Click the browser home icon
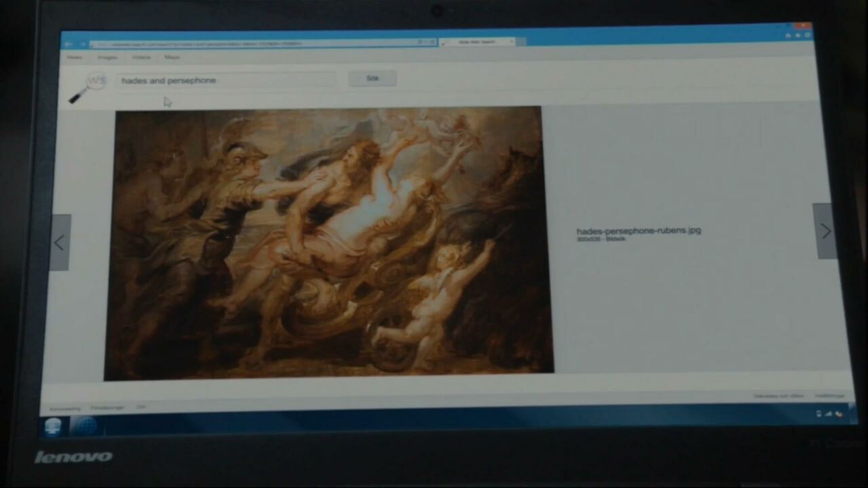868x488 pixels. click(x=788, y=35)
